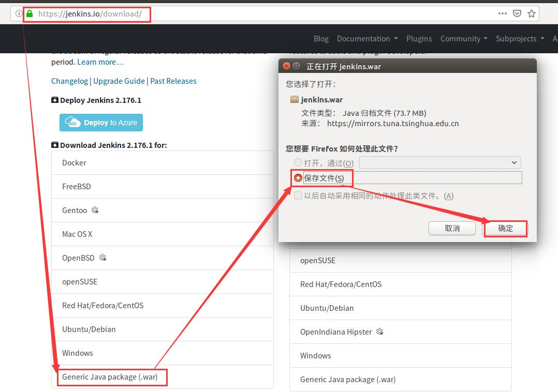Click the package icon beside Download Jenkins 2.176.1
Viewport: 558px width, 392px height.
click(55, 145)
